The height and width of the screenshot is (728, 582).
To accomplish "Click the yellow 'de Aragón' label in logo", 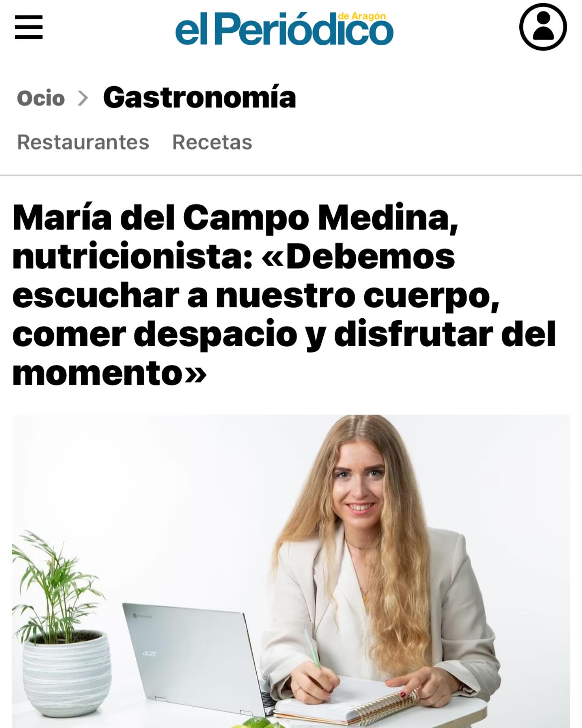I will 362,16.
